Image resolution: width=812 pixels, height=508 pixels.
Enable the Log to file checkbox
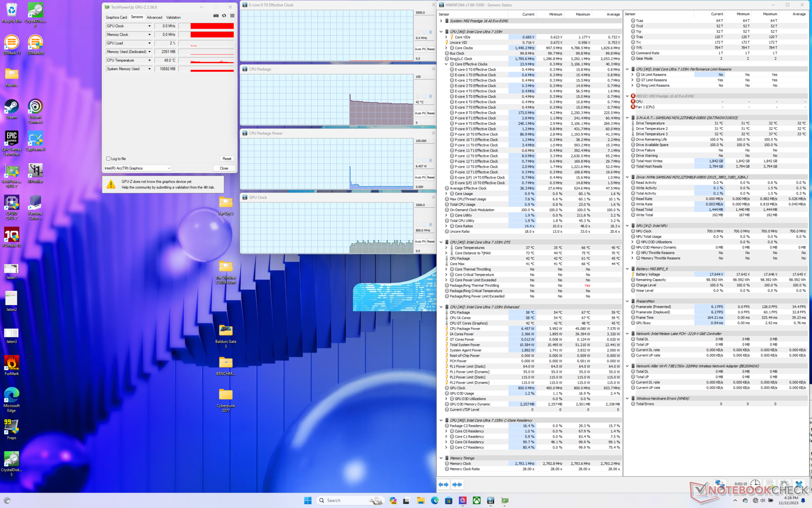click(x=108, y=159)
